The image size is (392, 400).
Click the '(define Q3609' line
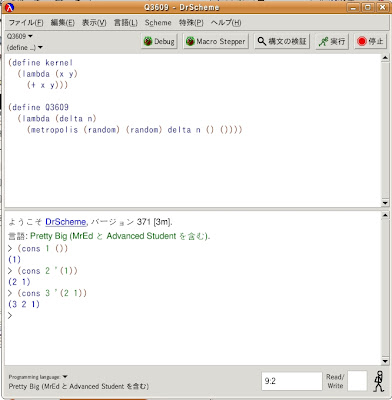(x=38, y=107)
